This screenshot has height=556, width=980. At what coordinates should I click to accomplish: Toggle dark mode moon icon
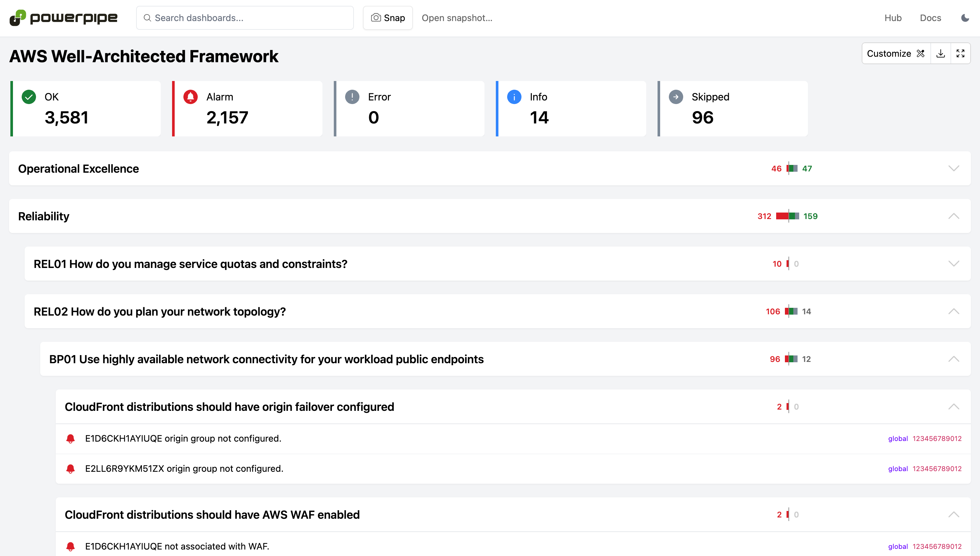(965, 18)
